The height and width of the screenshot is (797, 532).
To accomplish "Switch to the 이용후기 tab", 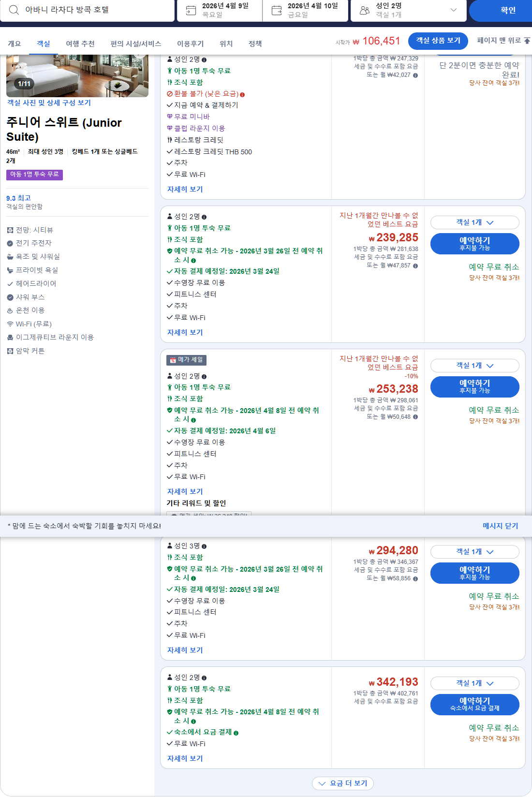I will click(191, 43).
